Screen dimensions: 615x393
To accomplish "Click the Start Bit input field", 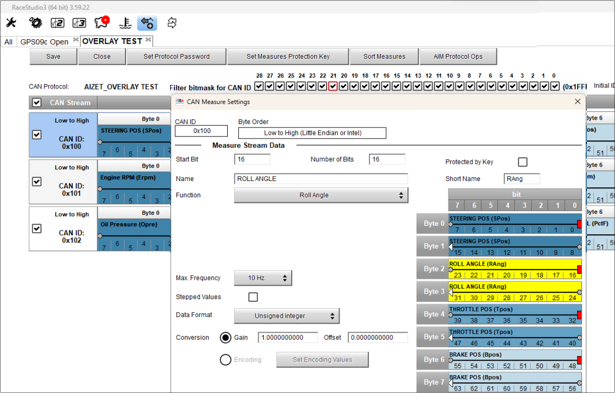I will [x=252, y=159].
